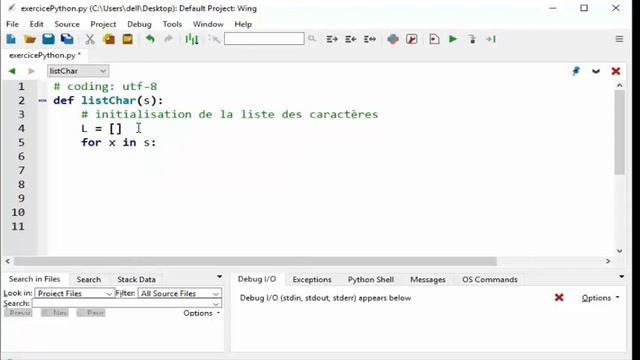This screenshot has height=360, width=640.
Task: Click the magnifier icon next to search box
Action: click(x=312, y=39)
